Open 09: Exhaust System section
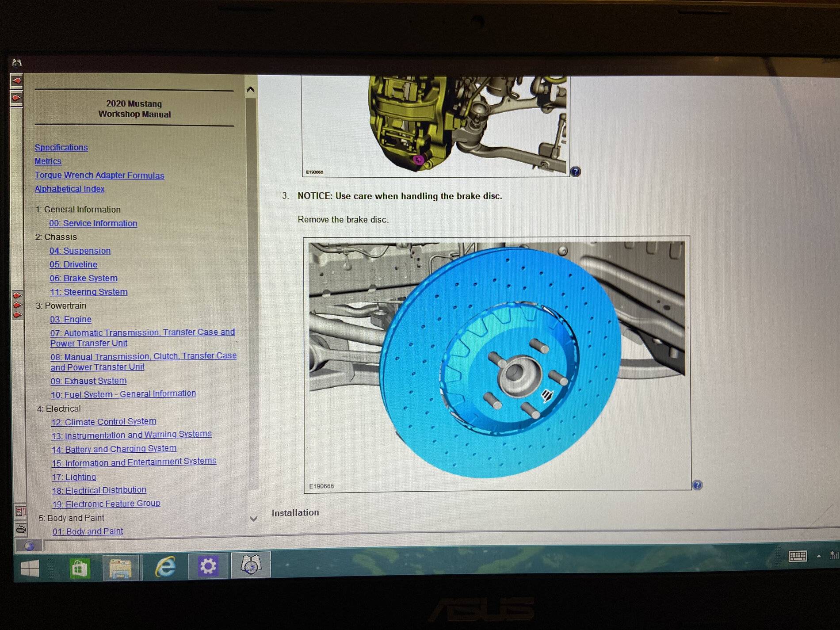 click(x=88, y=381)
